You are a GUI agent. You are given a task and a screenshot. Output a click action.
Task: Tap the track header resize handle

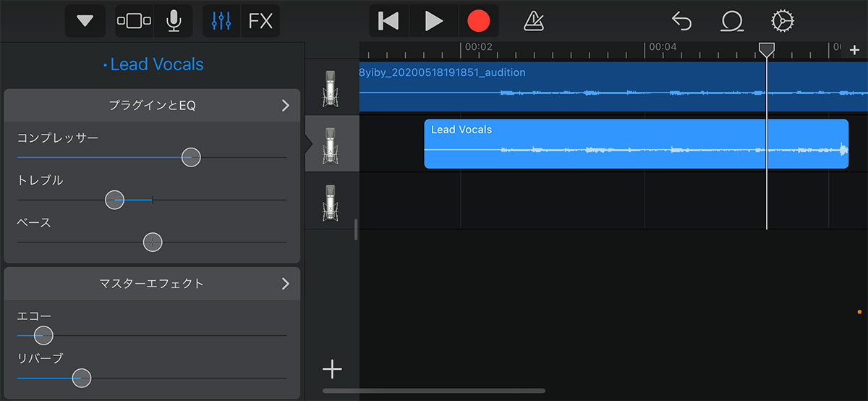pyautogui.click(x=356, y=229)
